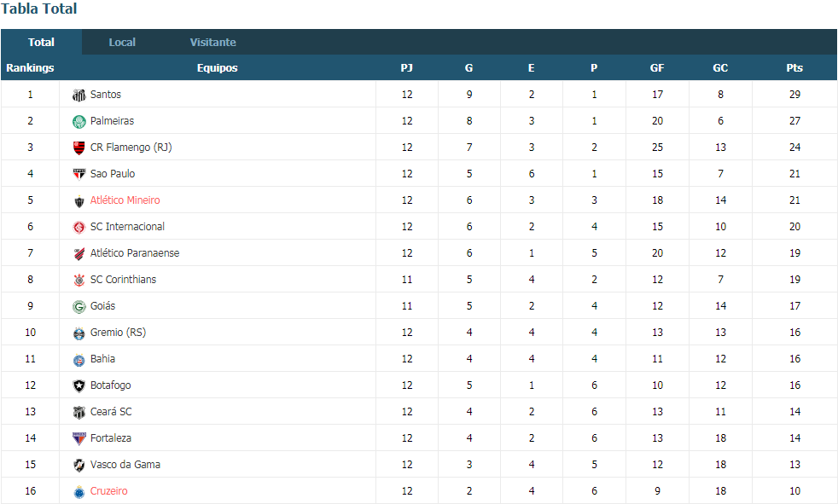Image resolution: width=838 pixels, height=504 pixels.
Task: Click the Sao Paulo crest icon
Action: [79, 175]
